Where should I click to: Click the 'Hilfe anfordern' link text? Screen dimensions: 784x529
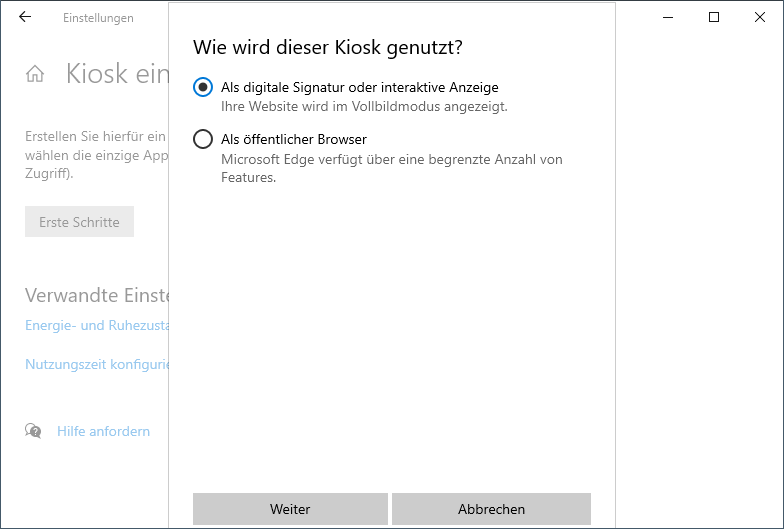pos(103,431)
